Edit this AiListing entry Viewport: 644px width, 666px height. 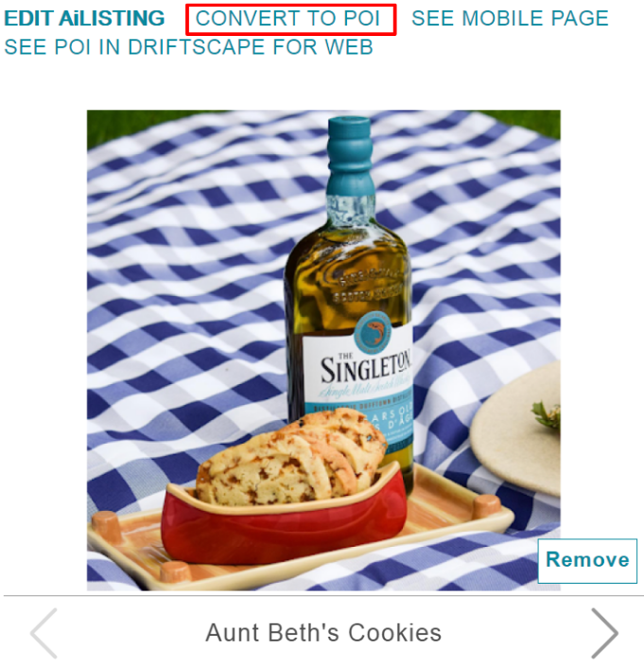[x=84, y=19]
